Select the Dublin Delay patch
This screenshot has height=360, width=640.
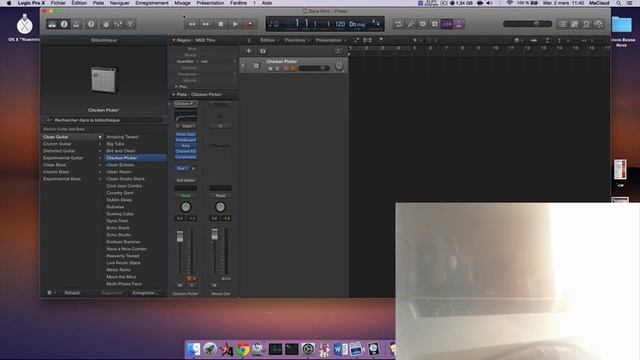pyautogui.click(x=135, y=200)
